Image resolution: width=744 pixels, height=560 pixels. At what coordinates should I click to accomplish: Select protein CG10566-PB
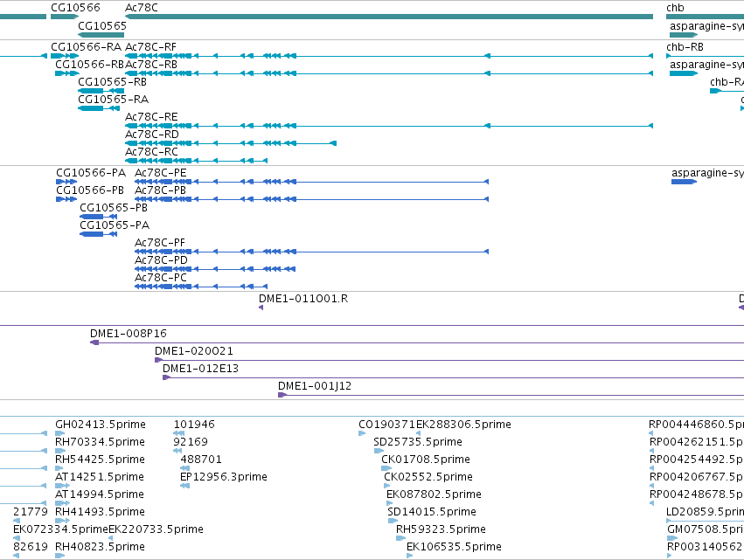[x=66, y=199]
